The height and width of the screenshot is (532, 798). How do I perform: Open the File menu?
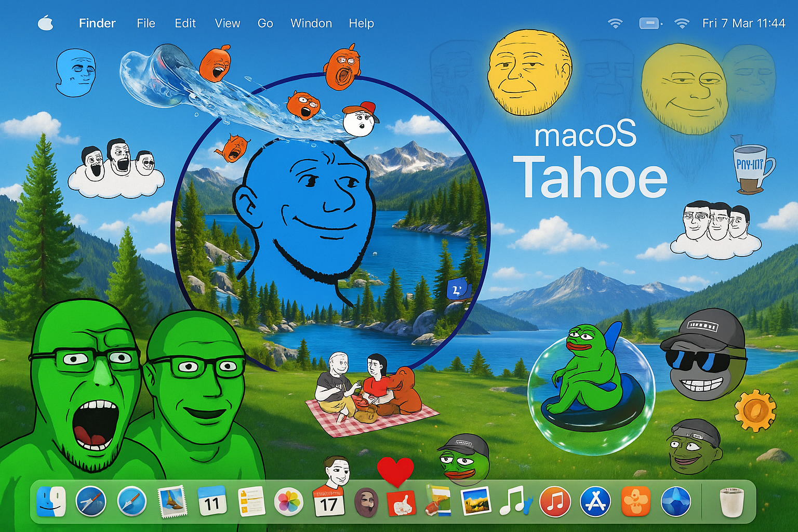tap(146, 23)
